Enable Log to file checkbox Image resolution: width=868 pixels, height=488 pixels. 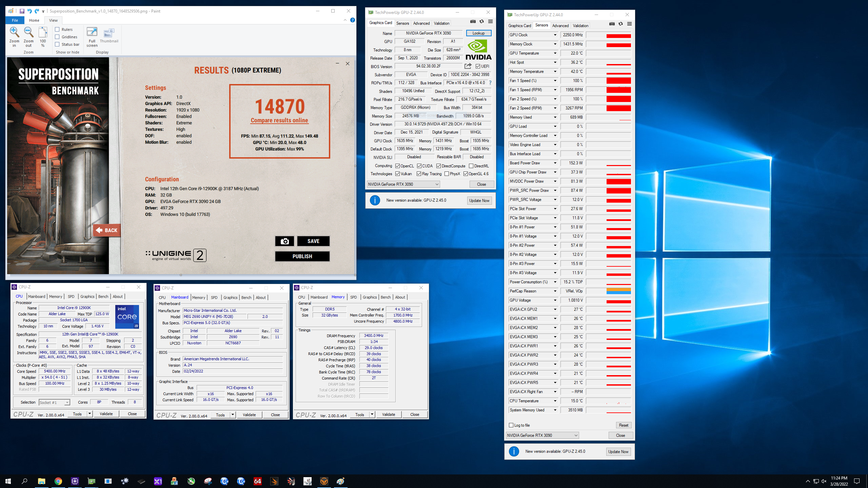[511, 425]
